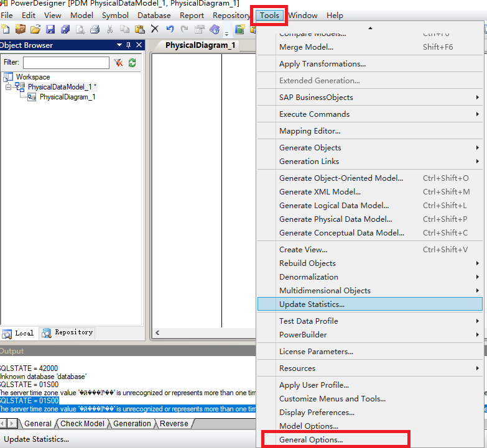
Task: Choose Apply Transformations menu entry
Action: [x=370, y=64]
